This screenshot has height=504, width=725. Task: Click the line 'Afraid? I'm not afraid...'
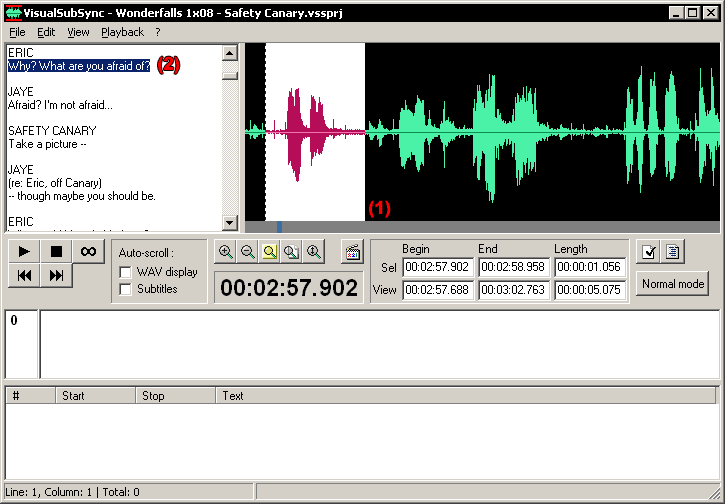[x=60, y=105]
